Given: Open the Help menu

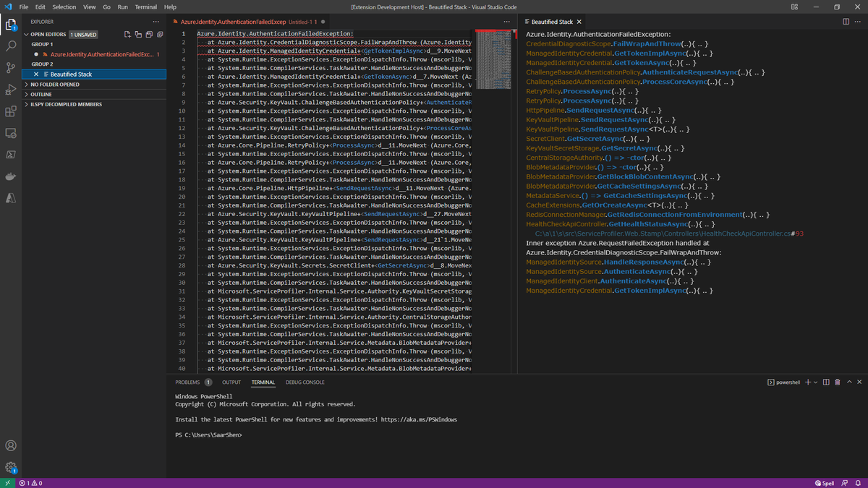Looking at the screenshot, I should (x=171, y=7).
